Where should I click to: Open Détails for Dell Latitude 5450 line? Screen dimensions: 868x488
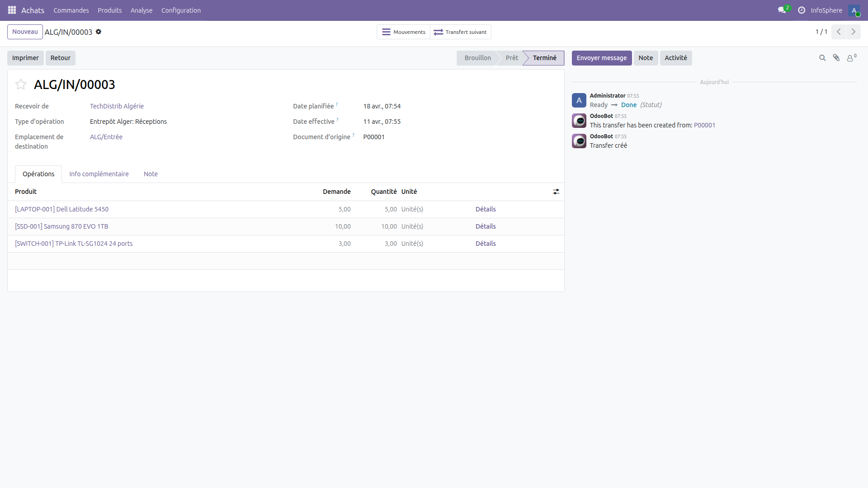pyautogui.click(x=486, y=209)
